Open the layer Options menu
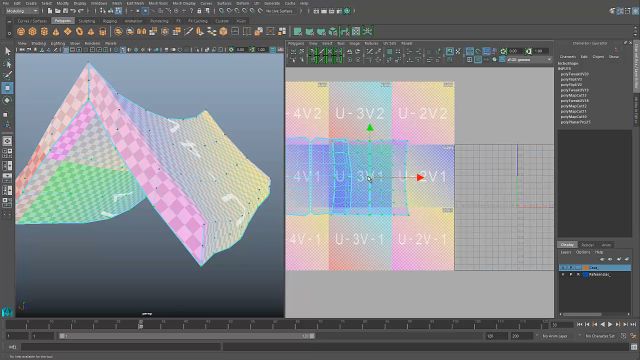Image resolution: width=640 pixels, height=360 pixels. pyautogui.click(x=583, y=252)
